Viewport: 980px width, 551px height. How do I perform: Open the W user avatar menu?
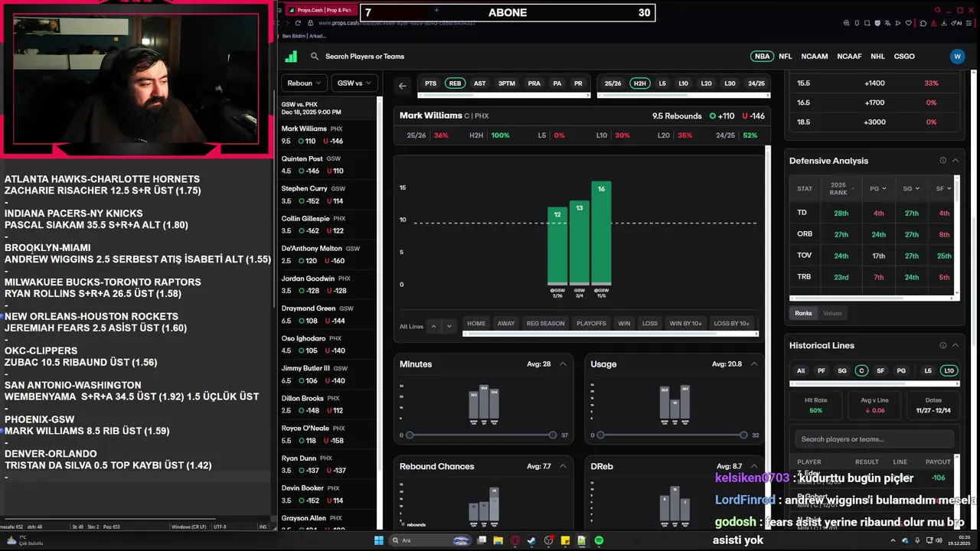(x=957, y=56)
